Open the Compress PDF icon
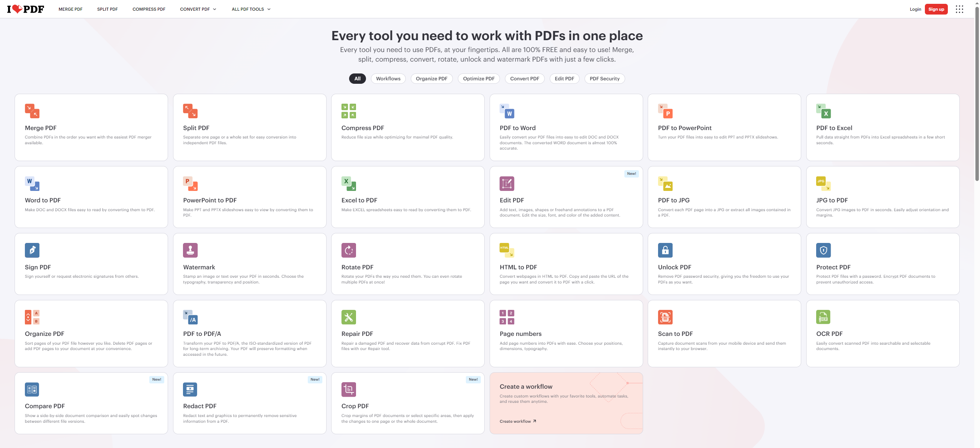Viewport: 980px width, 448px height. (x=348, y=111)
